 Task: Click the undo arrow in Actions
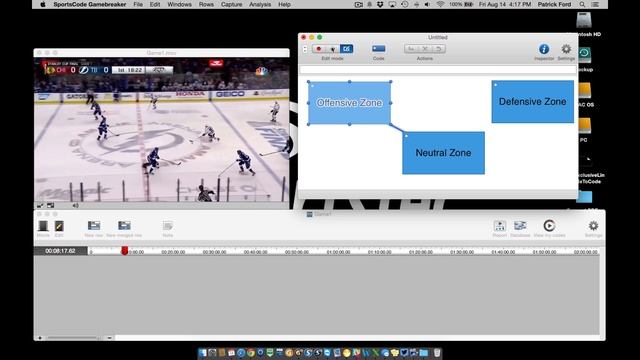[438, 49]
